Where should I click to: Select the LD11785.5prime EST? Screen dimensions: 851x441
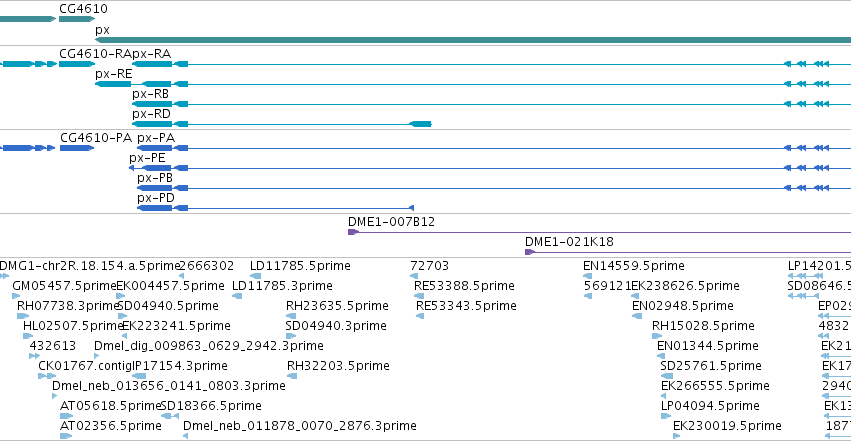point(255,276)
